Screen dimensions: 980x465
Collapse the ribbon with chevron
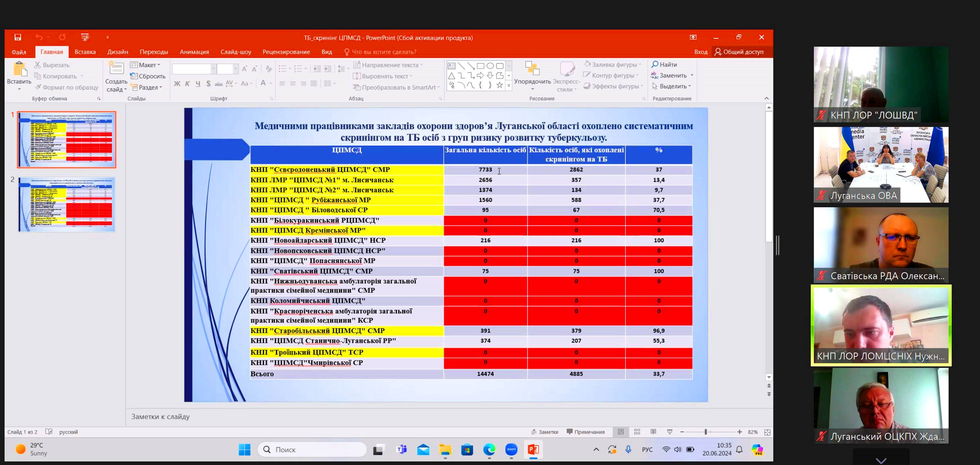click(766, 98)
